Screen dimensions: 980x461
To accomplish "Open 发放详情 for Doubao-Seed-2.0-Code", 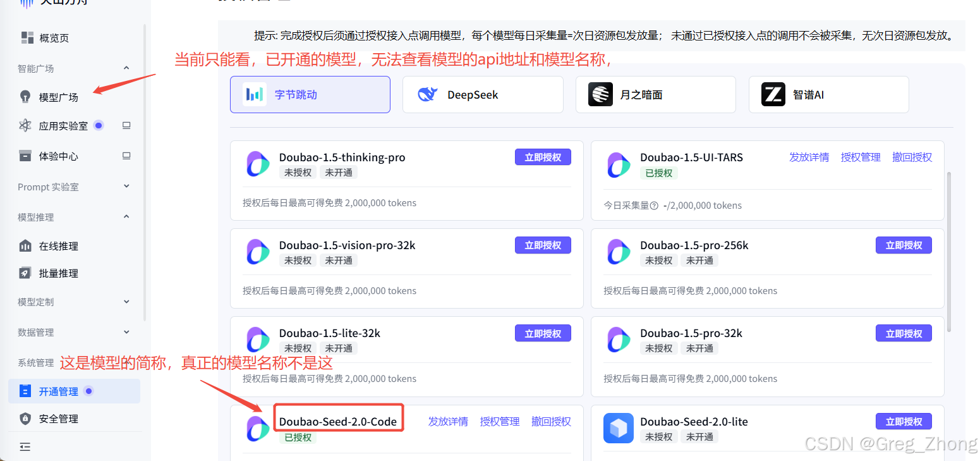I will 448,421.
